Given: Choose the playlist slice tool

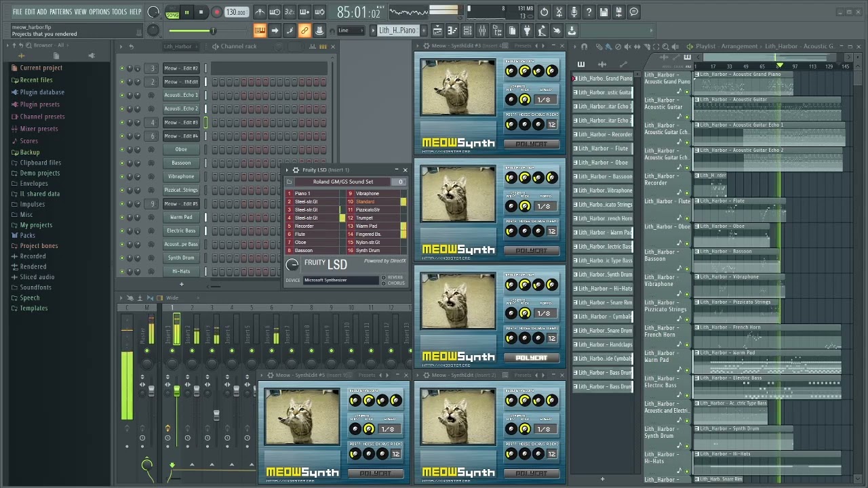Looking at the screenshot, I should (x=647, y=47).
